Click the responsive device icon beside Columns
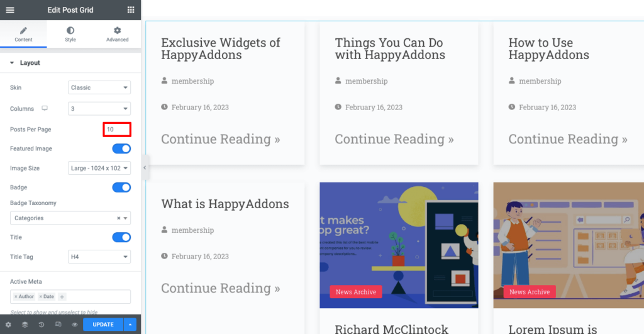 45,109
